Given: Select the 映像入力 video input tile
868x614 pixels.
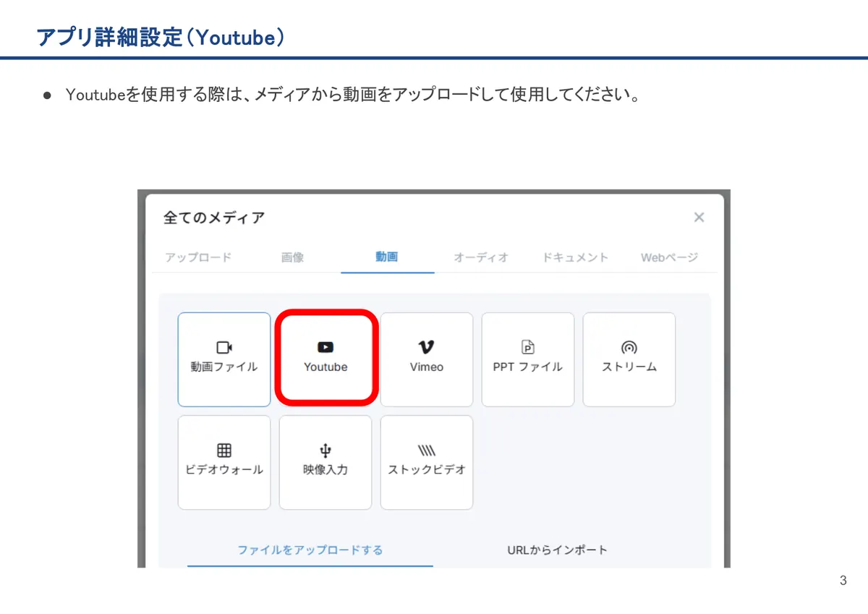Looking at the screenshot, I should coord(325,462).
